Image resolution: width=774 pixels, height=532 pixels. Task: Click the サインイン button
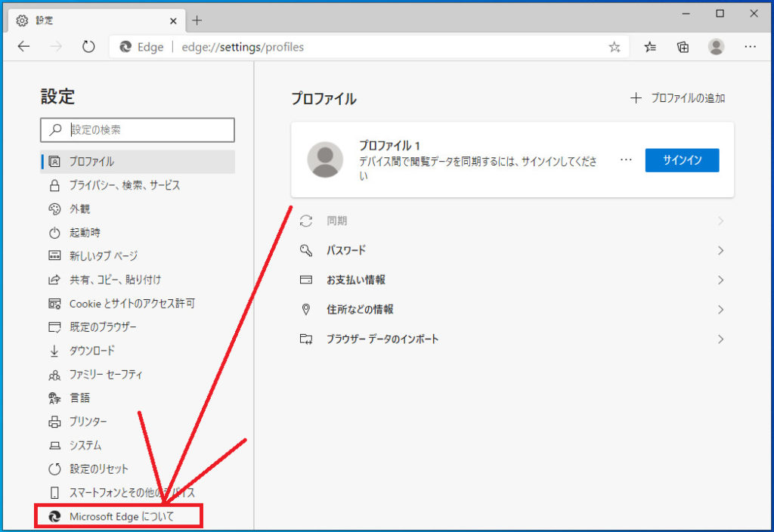[x=682, y=160]
